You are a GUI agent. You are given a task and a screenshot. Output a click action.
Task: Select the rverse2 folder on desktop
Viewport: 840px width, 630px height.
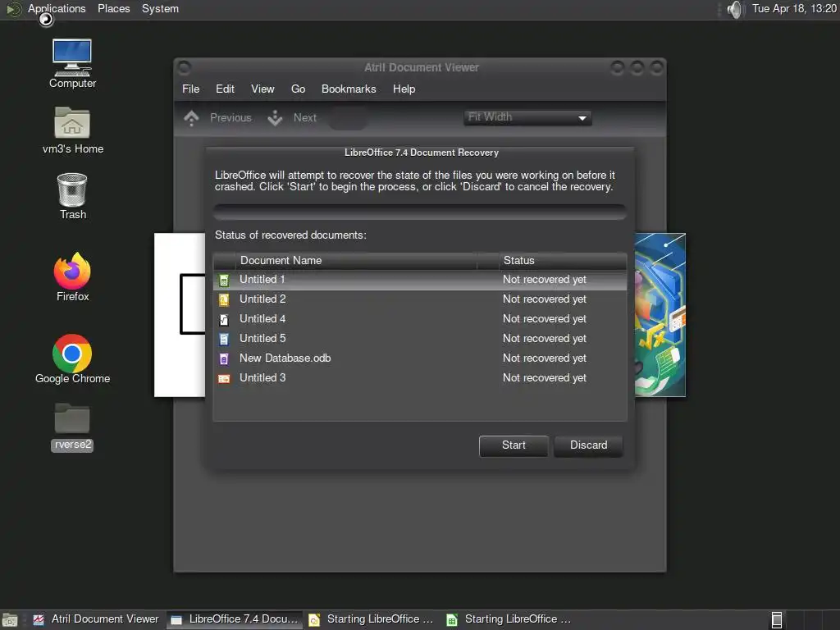click(x=72, y=427)
